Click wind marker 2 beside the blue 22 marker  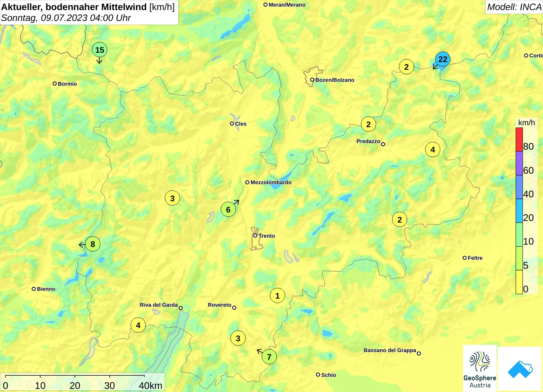pyautogui.click(x=406, y=67)
